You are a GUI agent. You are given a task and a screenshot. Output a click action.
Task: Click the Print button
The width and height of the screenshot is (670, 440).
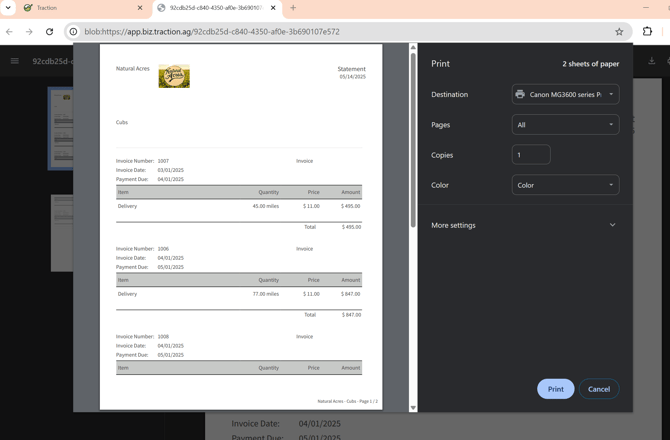[555, 389]
